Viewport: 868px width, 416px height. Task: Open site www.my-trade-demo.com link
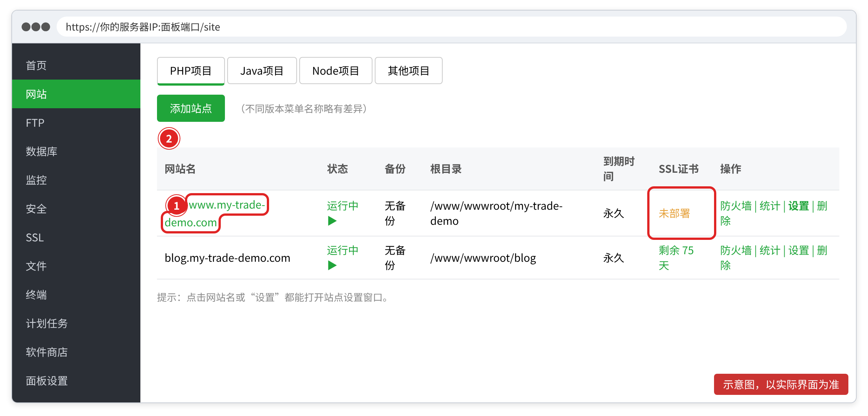pos(215,213)
